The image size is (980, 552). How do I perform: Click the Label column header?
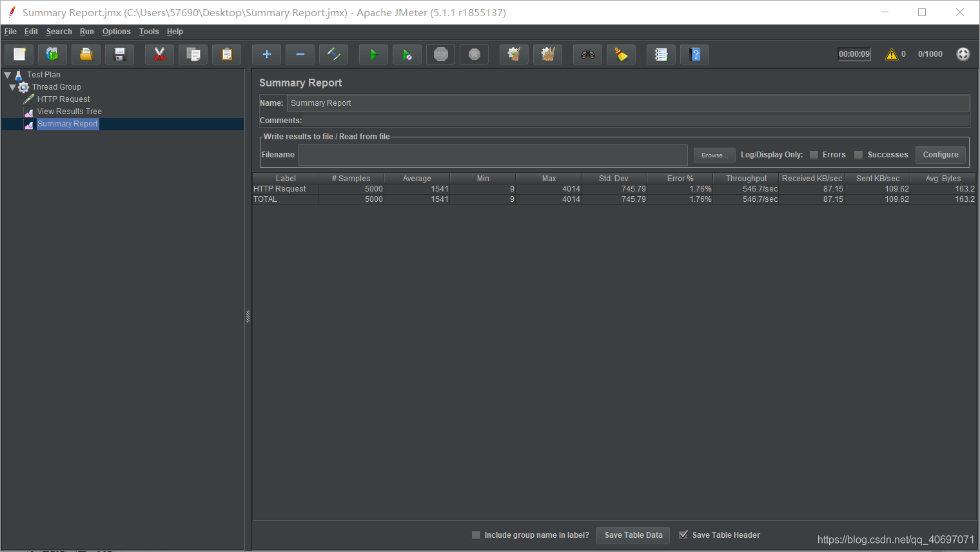[x=286, y=179]
